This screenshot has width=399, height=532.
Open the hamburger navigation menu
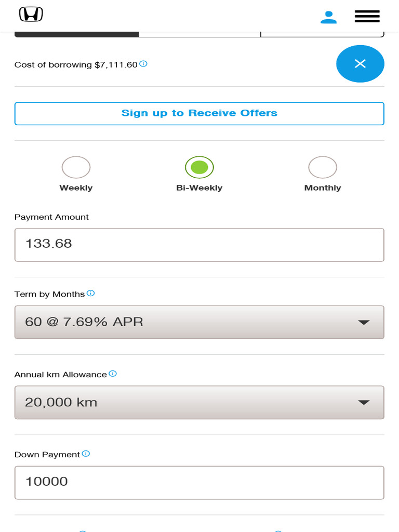(x=367, y=17)
